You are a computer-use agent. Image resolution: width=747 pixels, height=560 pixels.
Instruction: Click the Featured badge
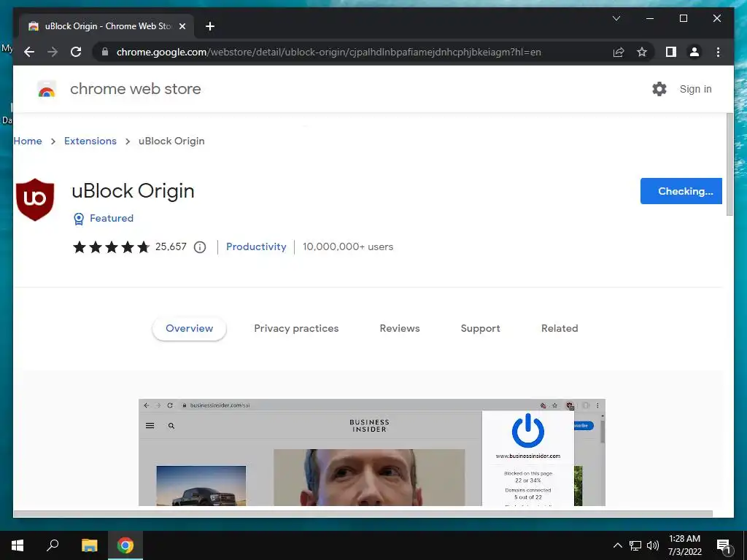(x=104, y=218)
